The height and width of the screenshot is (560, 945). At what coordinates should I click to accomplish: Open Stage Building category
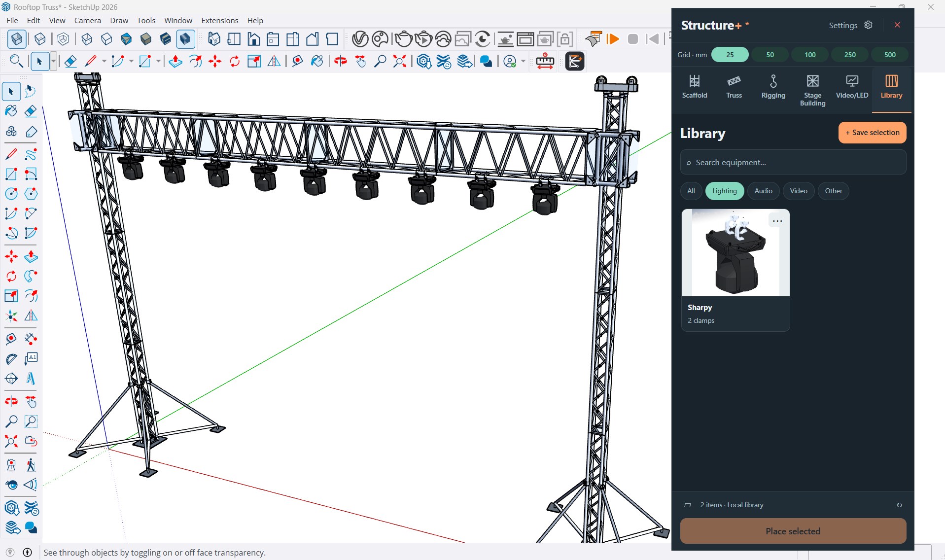812,90
